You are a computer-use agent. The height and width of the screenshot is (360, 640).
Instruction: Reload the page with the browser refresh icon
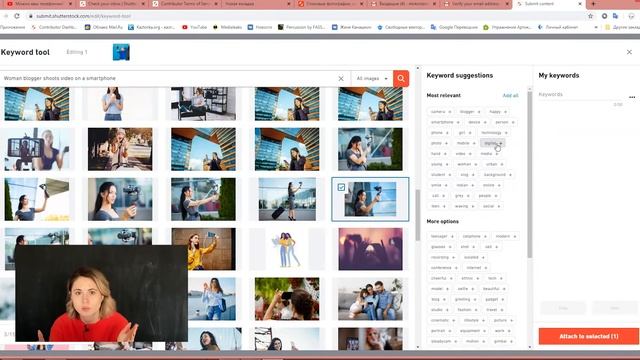[17, 16]
